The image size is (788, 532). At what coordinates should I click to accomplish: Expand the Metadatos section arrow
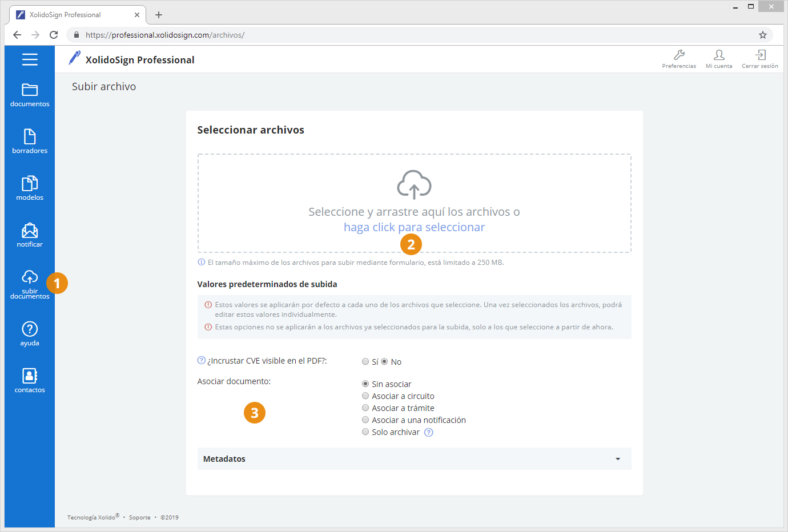618,459
